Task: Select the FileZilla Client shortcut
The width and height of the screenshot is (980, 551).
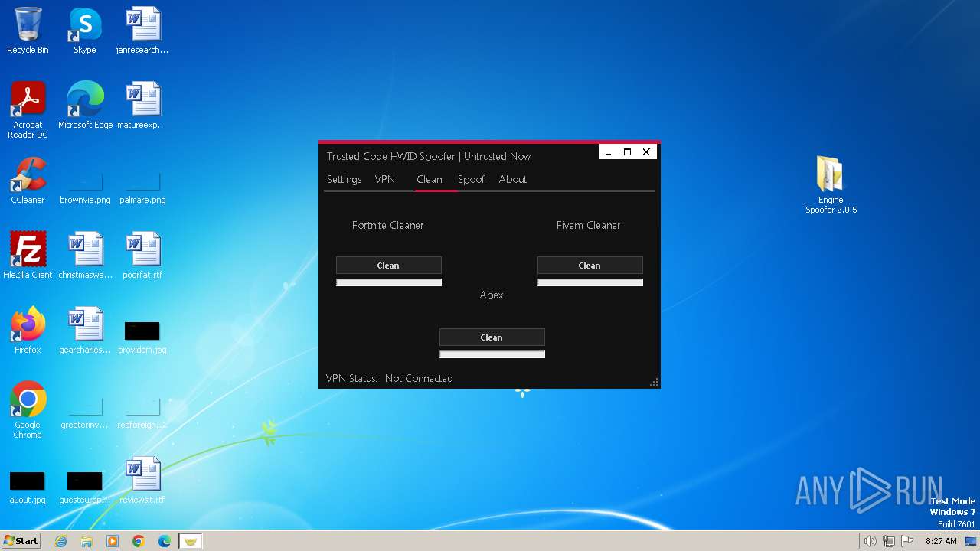Action: coord(28,256)
